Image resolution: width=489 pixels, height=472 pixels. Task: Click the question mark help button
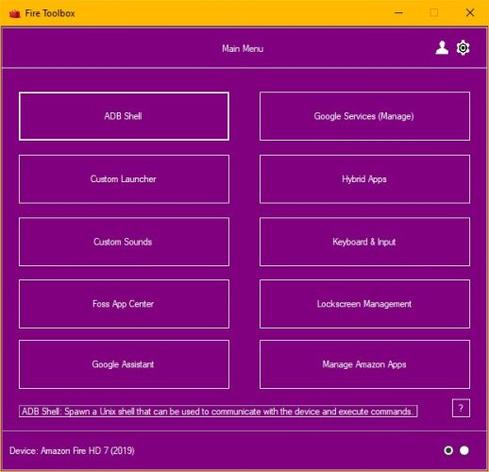(x=461, y=408)
